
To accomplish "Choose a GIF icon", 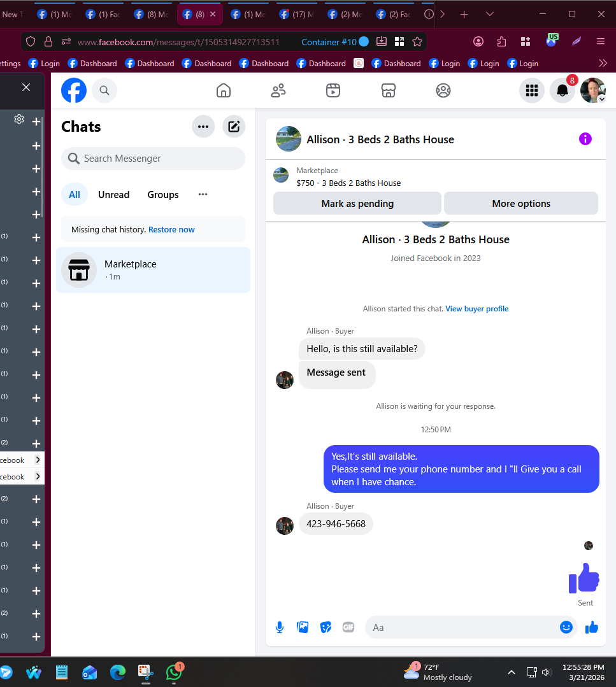I will (348, 627).
